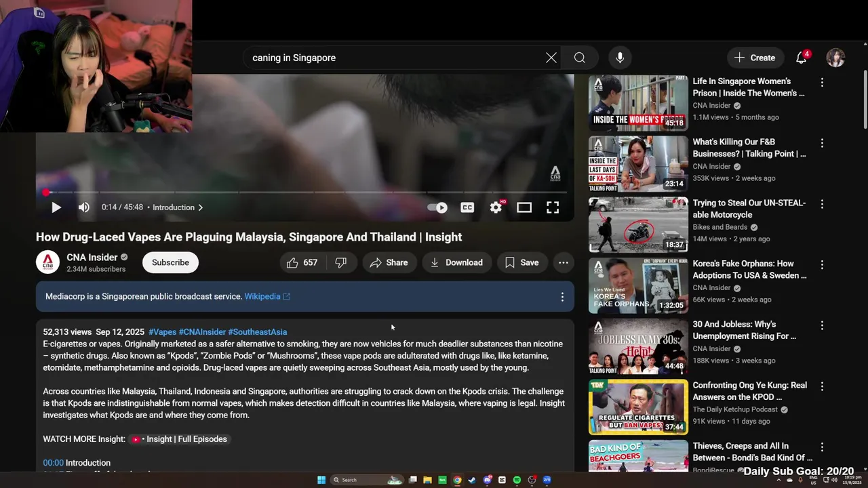
Task: Subscribe to CNA Insider
Action: pos(170,262)
